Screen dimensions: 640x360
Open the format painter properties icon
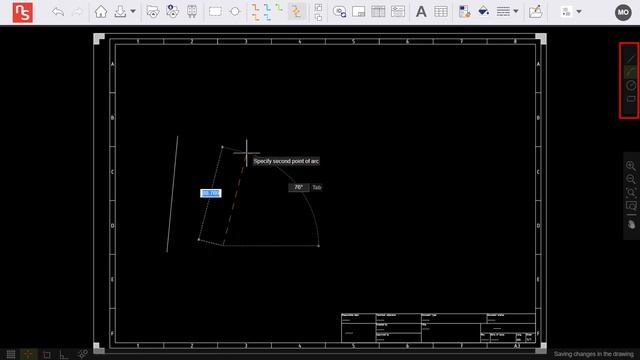click(x=464, y=11)
